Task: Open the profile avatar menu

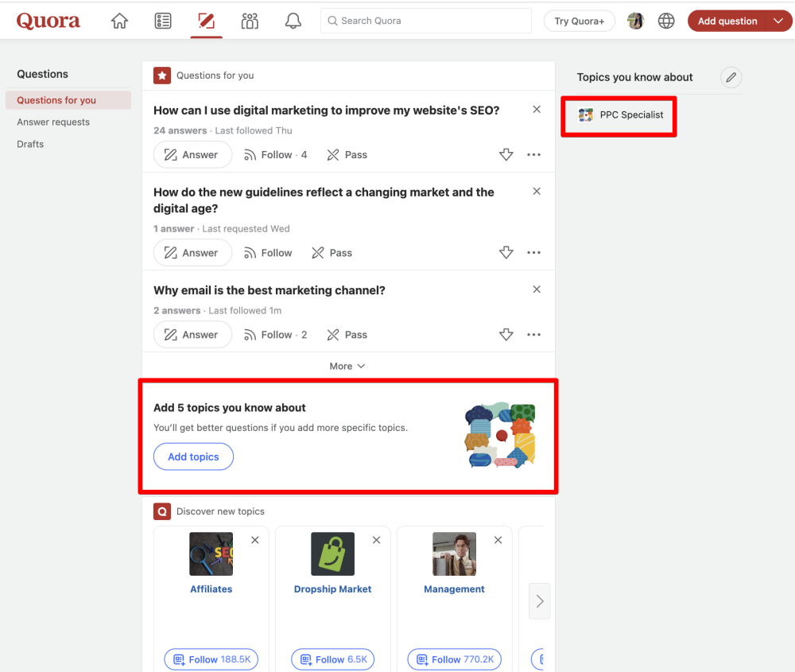Action: pos(635,21)
